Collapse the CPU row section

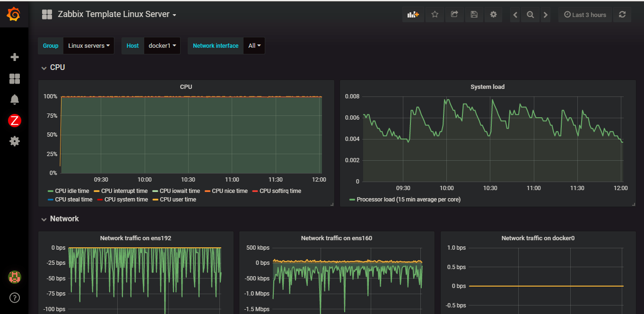point(57,68)
